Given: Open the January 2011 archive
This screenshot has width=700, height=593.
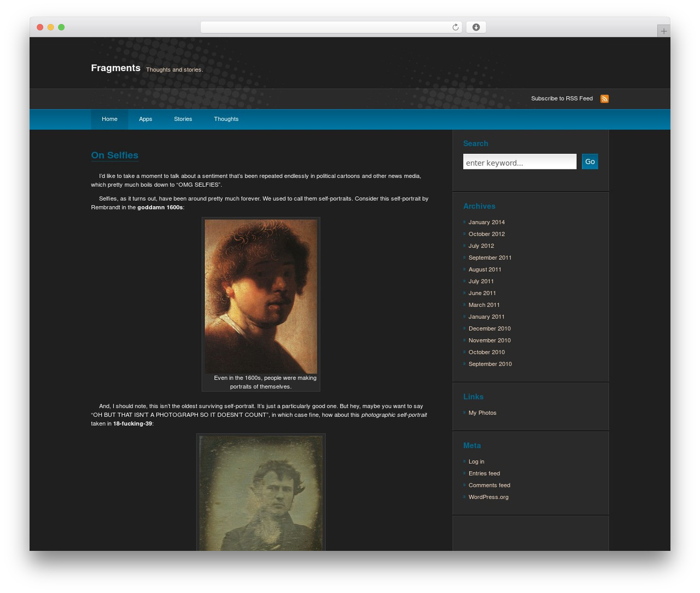Looking at the screenshot, I should [x=487, y=317].
